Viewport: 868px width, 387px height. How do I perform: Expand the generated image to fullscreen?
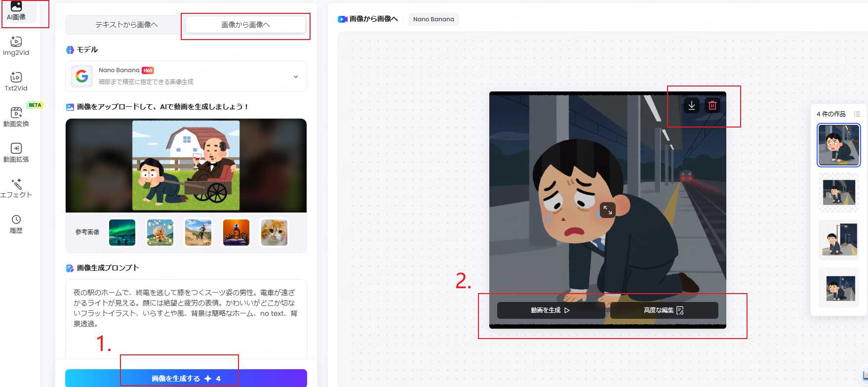pos(608,210)
